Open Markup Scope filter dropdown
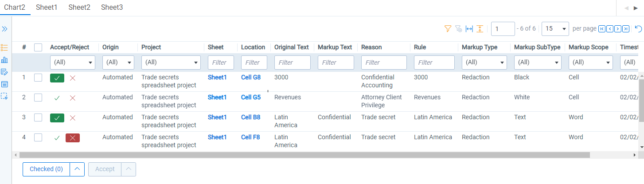The height and width of the screenshot is (184, 644). point(591,63)
